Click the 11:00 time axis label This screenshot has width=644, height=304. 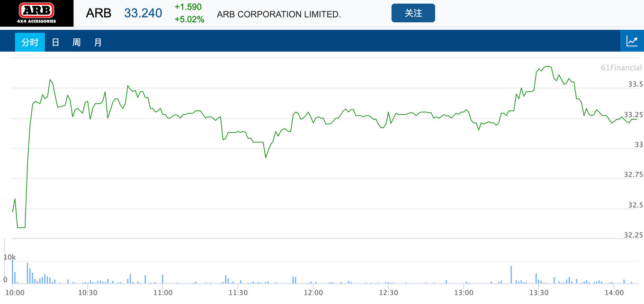point(163,293)
